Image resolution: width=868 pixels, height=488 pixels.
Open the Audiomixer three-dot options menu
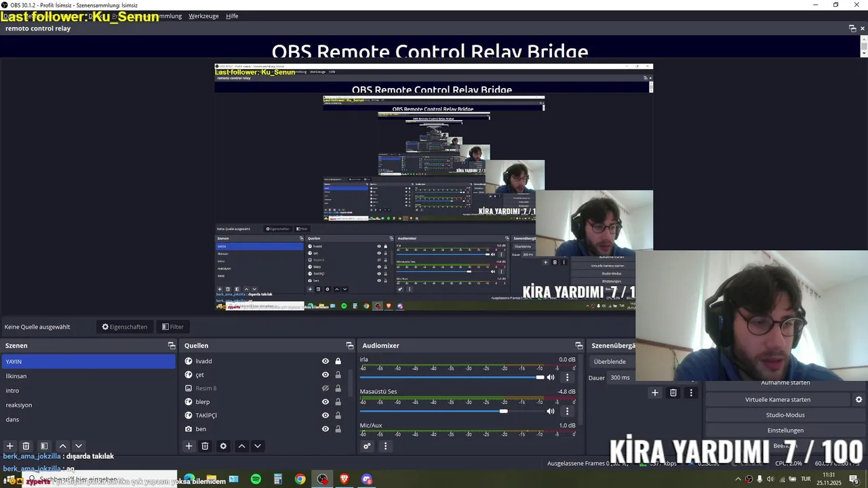[385, 446]
